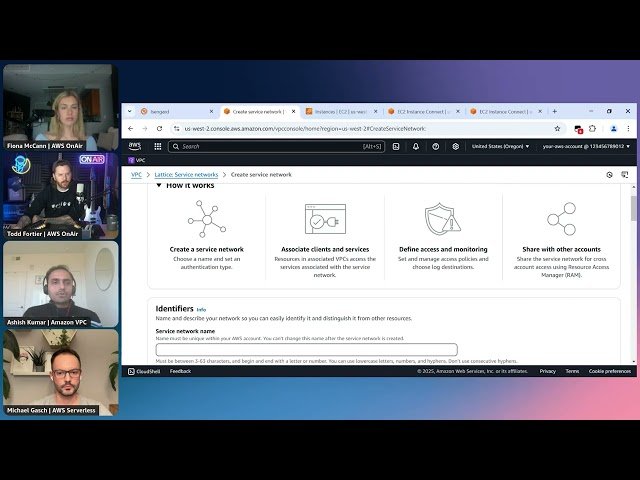This screenshot has width=640, height=480.
Task: Open the Terms link in footer
Action: [572, 371]
